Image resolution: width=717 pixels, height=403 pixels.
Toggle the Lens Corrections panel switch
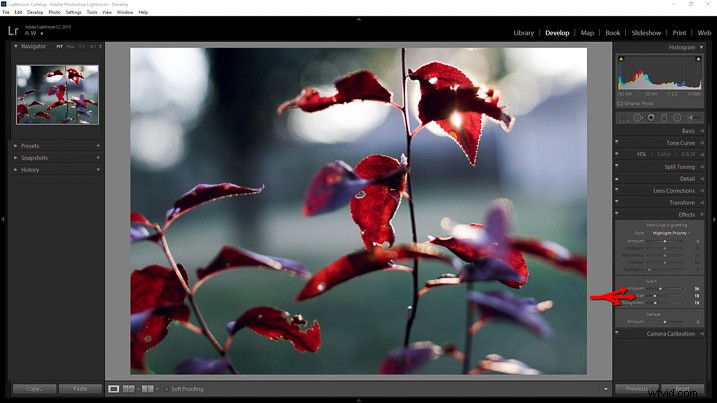[617, 189]
